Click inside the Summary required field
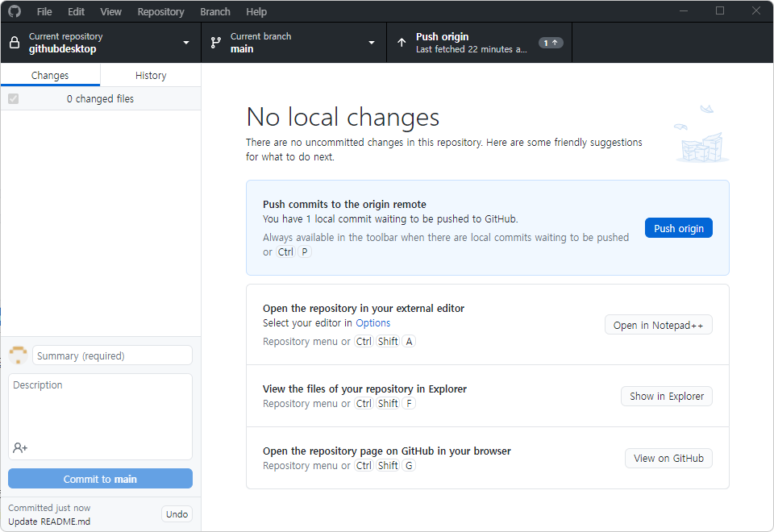774x532 pixels. pyautogui.click(x=111, y=355)
